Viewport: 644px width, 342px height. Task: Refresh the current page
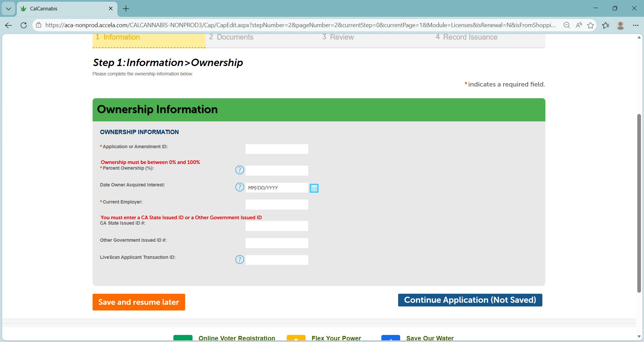(23, 25)
